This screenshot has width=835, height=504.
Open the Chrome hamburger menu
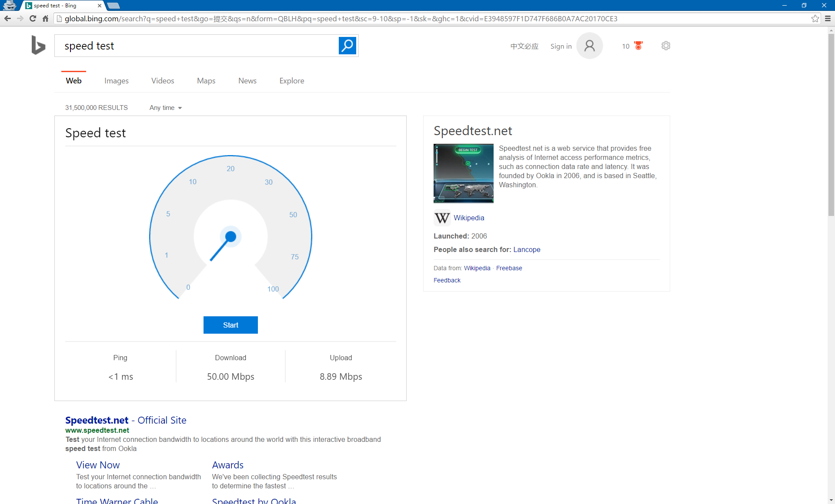point(828,18)
